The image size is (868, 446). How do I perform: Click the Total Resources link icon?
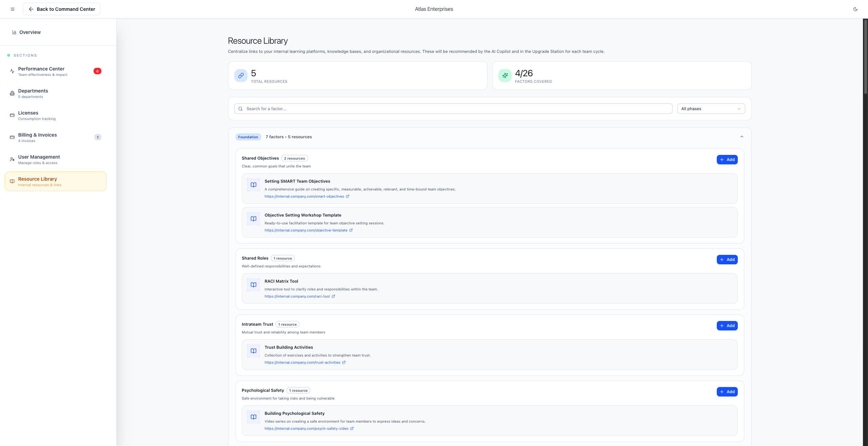[241, 76]
